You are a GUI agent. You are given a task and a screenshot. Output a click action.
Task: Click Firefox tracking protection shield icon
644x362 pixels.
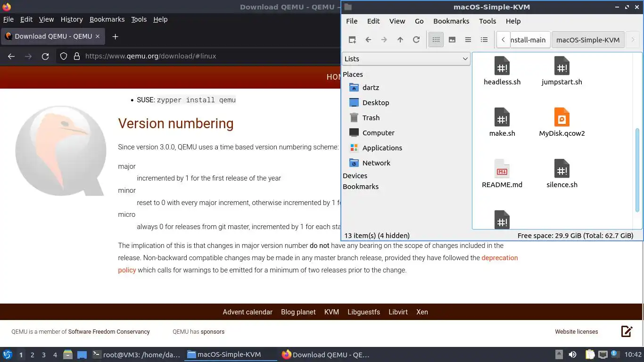click(64, 56)
